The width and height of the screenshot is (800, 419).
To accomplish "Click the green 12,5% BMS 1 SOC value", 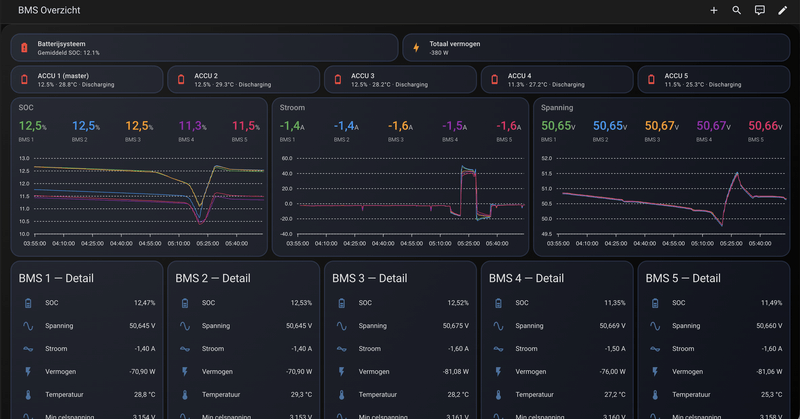I will [33, 126].
